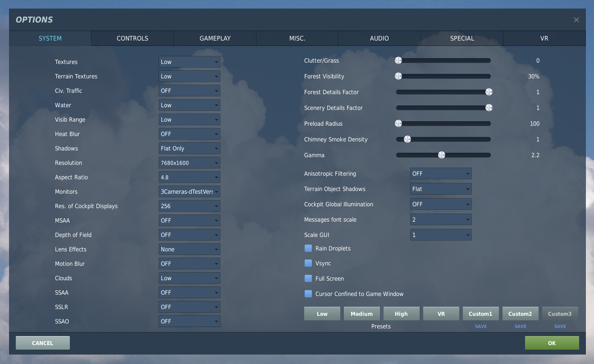
Task: Apply the VR preset
Action: coord(441,314)
